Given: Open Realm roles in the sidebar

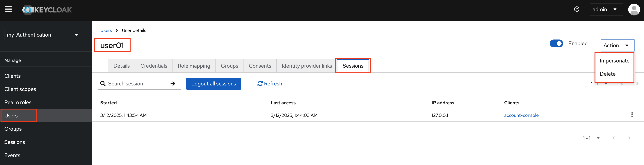Looking at the screenshot, I should pyautogui.click(x=46, y=102).
